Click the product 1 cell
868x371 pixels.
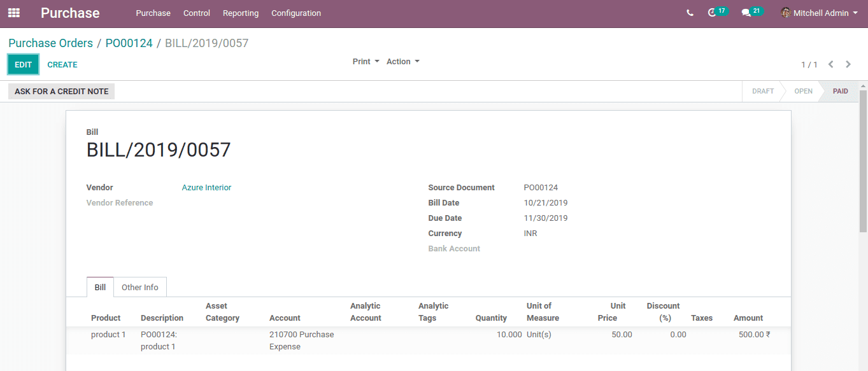pyautogui.click(x=108, y=335)
